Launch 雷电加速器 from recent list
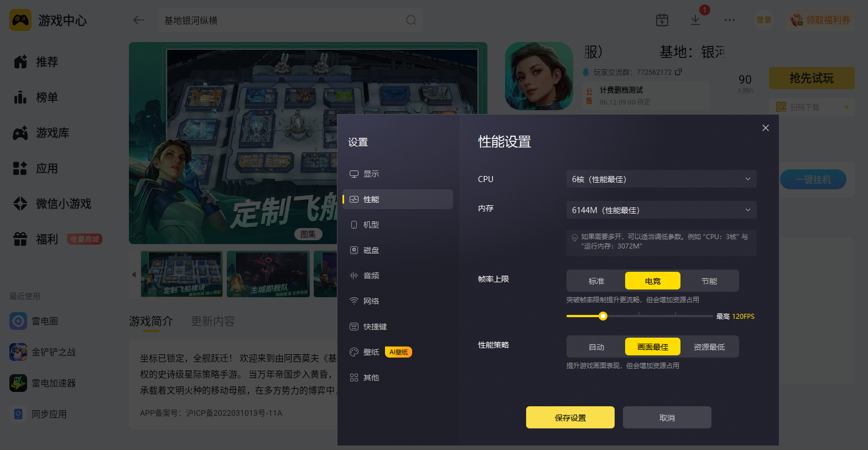The height and width of the screenshot is (450, 868). (x=43, y=383)
